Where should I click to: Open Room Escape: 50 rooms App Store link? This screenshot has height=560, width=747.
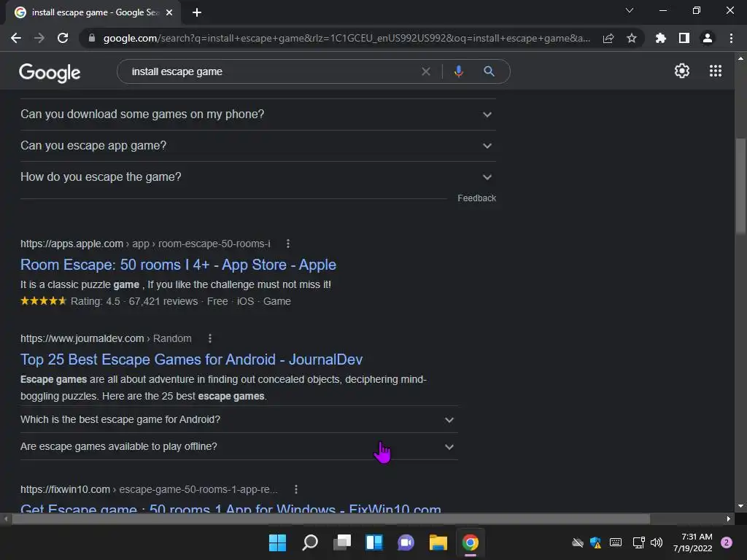pyautogui.click(x=178, y=265)
